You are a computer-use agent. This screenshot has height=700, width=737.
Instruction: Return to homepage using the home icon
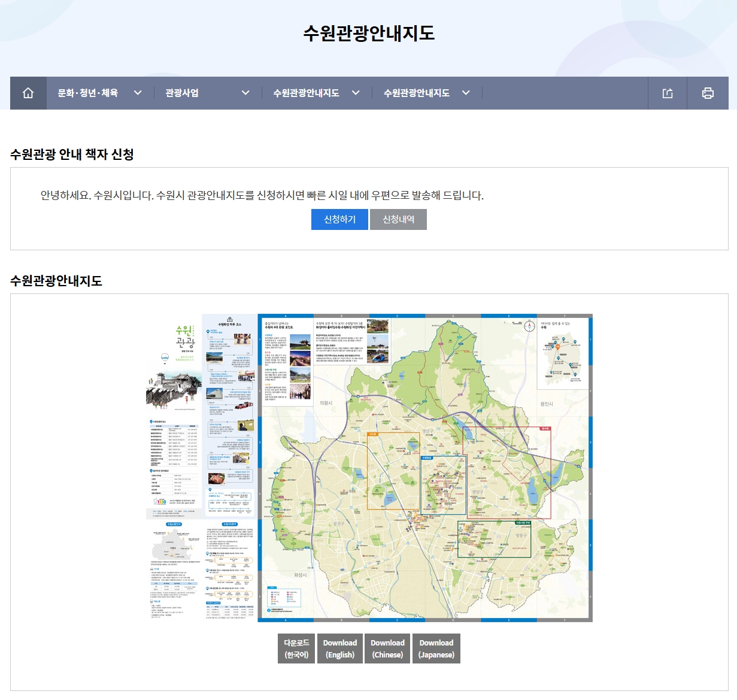(x=28, y=93)
